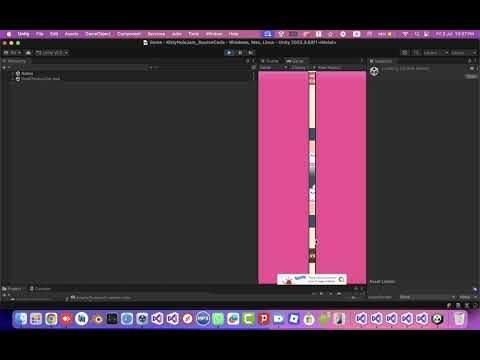Open Google Chrome from the Dock
This screenshot has width=480, height=360.
pos(51,319)
